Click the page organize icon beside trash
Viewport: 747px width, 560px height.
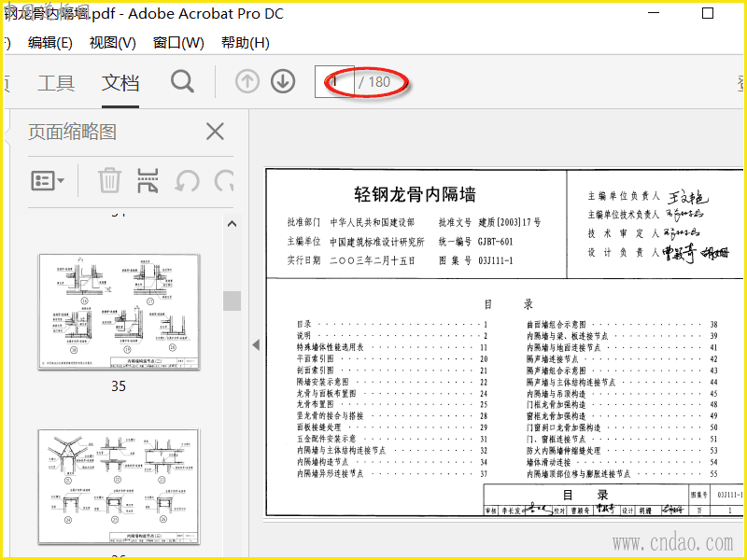click(148, 180)
